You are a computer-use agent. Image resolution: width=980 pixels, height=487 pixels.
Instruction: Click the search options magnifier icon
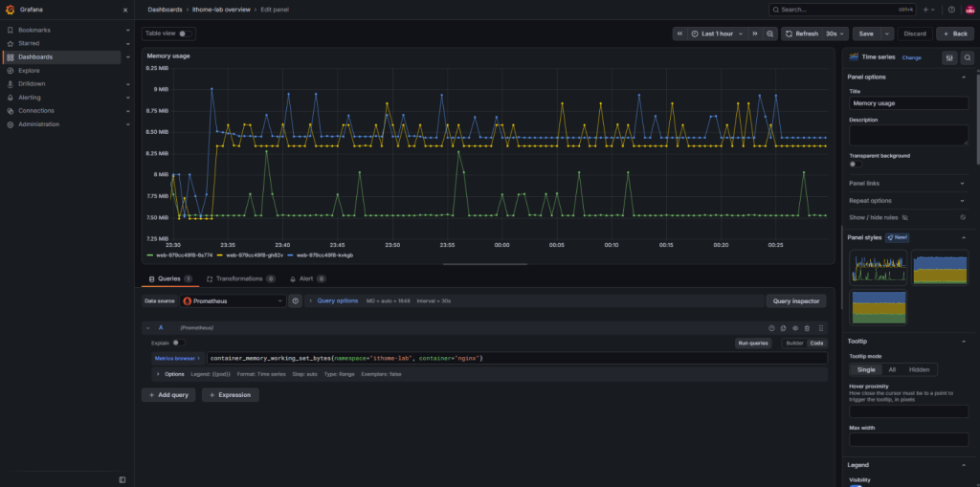[x=968, y=57]
